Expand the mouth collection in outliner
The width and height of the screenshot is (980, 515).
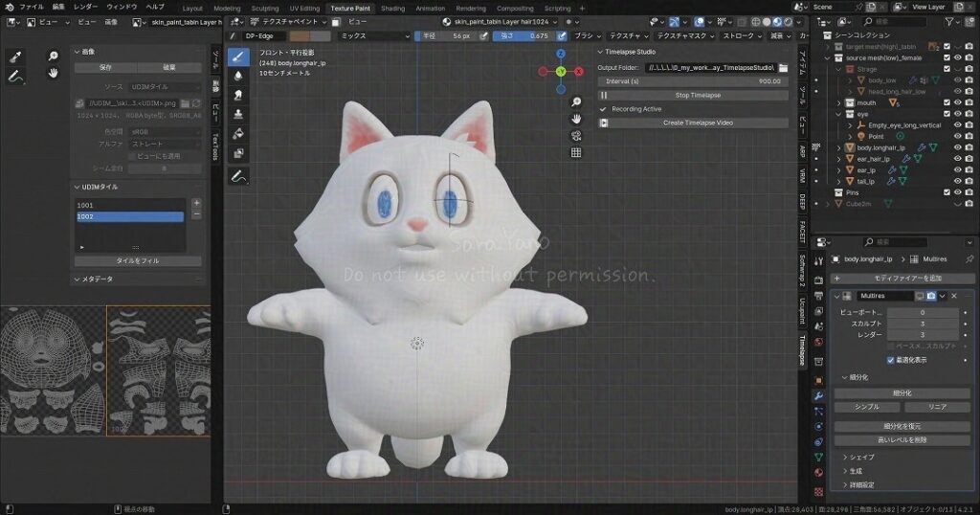(x=838, y=103)
